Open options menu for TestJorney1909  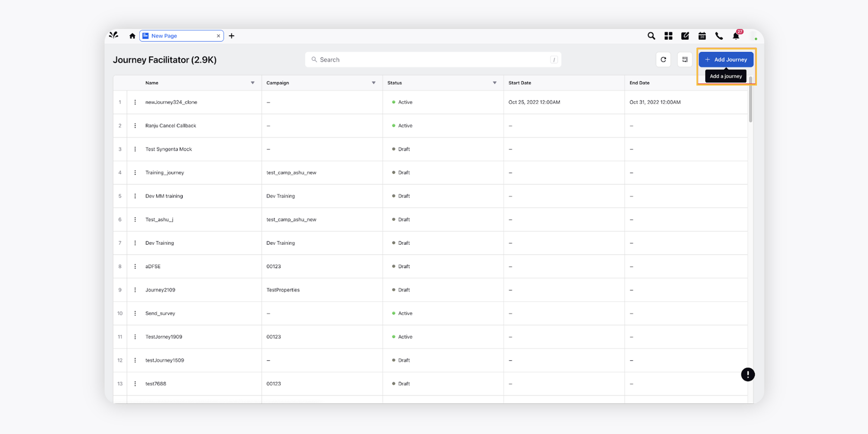135,337
